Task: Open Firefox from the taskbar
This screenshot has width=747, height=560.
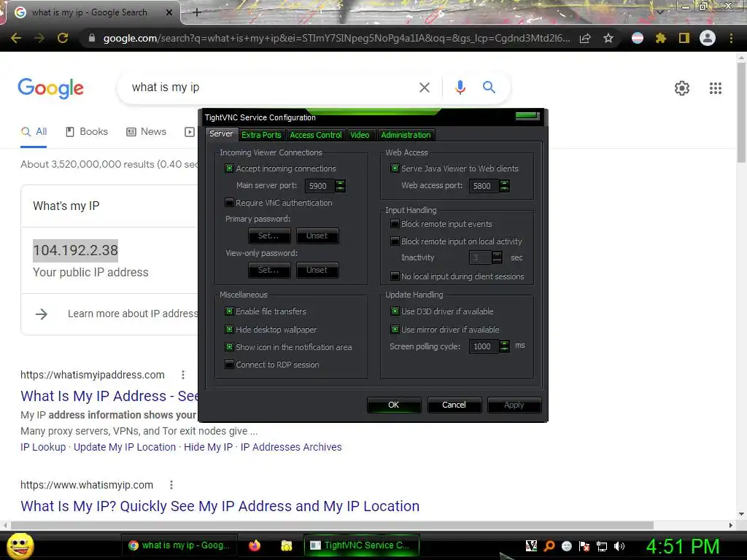Action: (255, 545)
